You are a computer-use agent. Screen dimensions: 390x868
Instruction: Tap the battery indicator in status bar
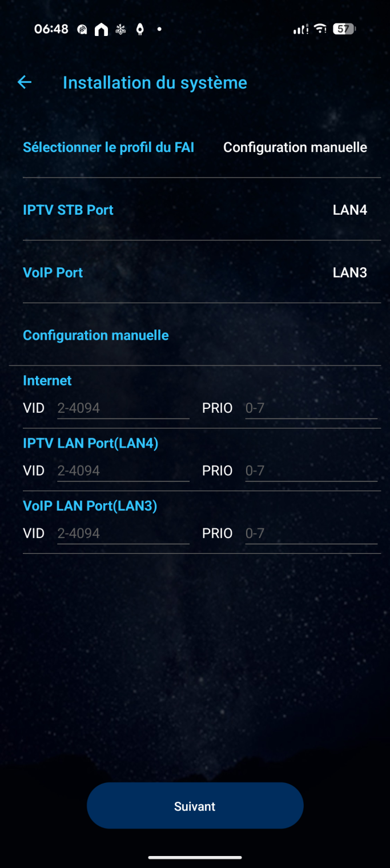344,29
